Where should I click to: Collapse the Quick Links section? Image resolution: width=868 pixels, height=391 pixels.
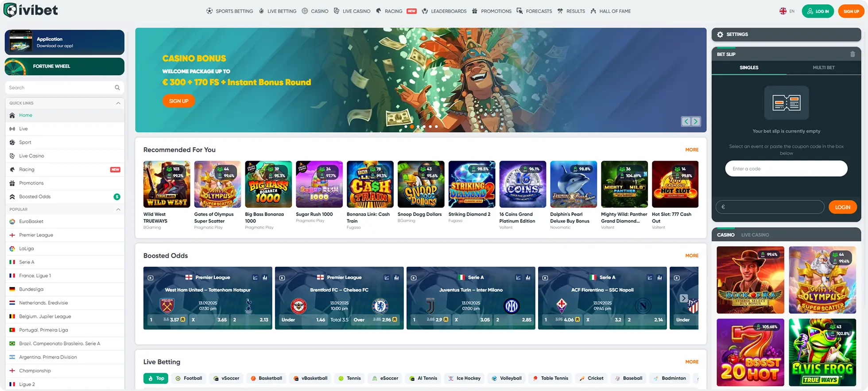pos(118,103)
